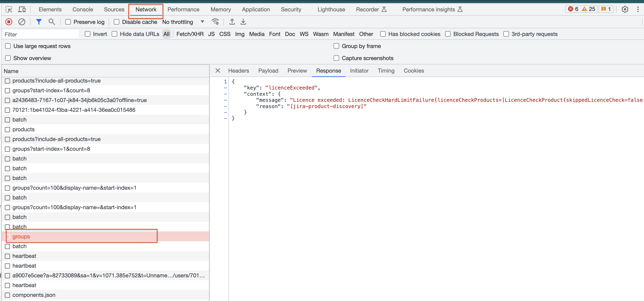Toggle the device toolbar icon
Screen dimensions: 644x301
(22, 10)
